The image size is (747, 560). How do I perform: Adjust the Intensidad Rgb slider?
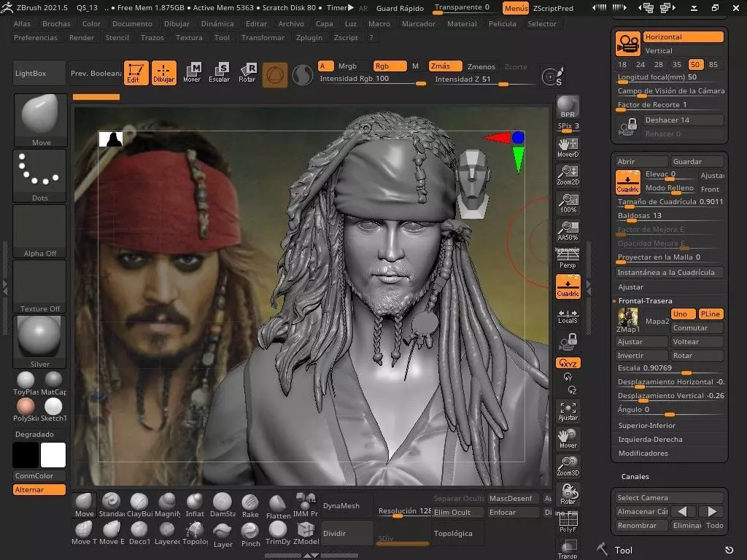click(x=373, y=80)
